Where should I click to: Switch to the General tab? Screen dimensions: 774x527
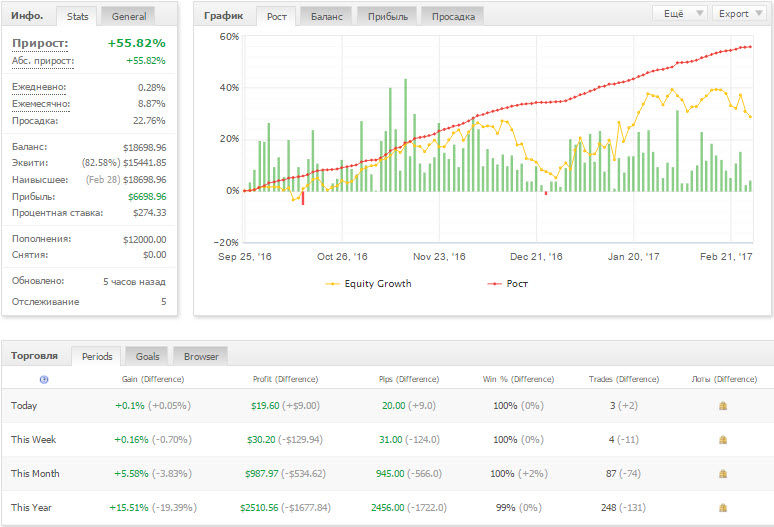coord(129,16)
